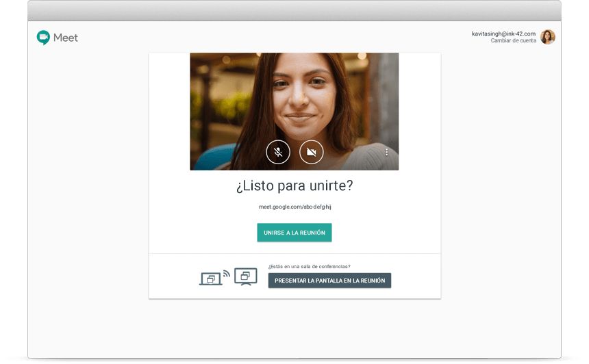
Task: Click the monitor display icon
Action: pos(245,276)
